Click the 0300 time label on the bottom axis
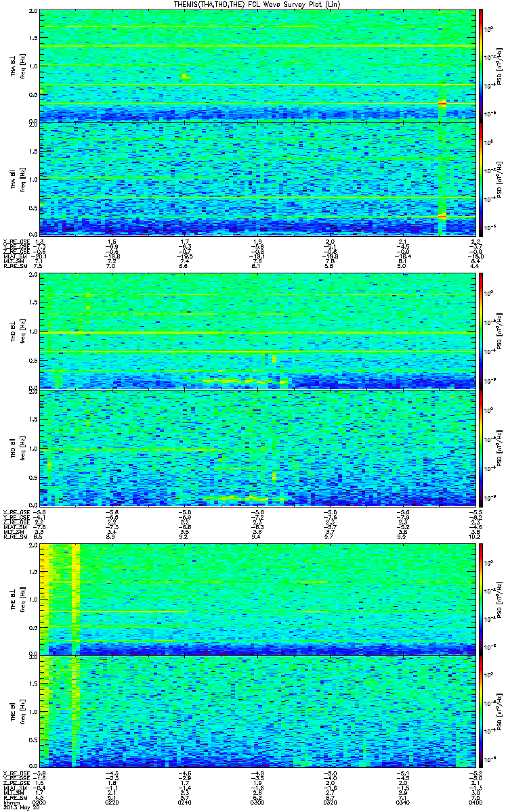Image resolution: width=508 pixels, height=812 pixels. [x=258, y=802]
